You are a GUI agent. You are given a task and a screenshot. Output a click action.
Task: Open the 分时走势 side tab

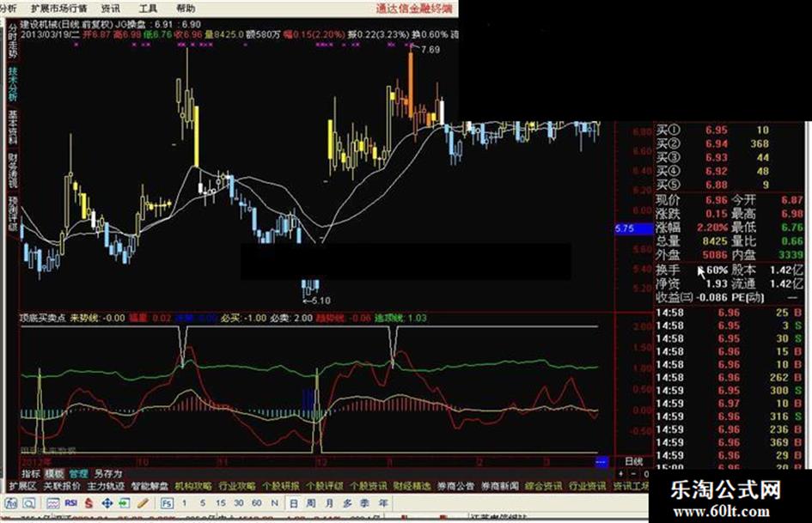pyautogui.click(x=13, y=41)
